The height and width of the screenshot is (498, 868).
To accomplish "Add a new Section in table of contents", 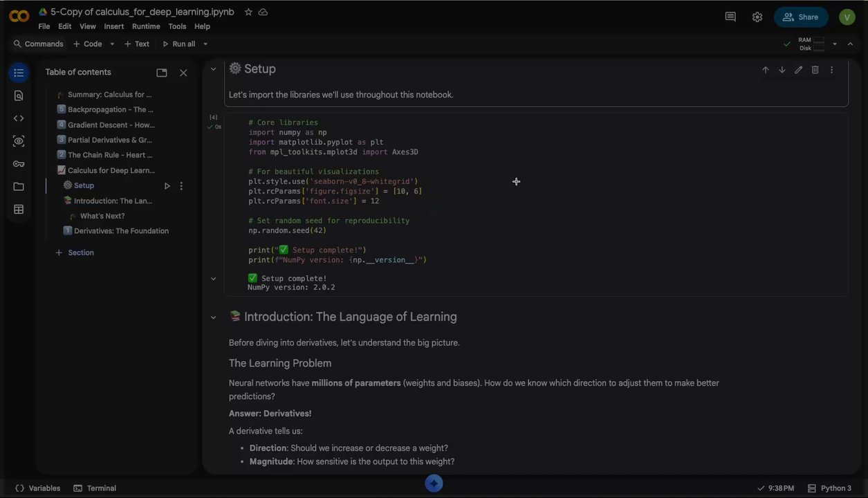I will pyautogui.click(x=75, y=253).
